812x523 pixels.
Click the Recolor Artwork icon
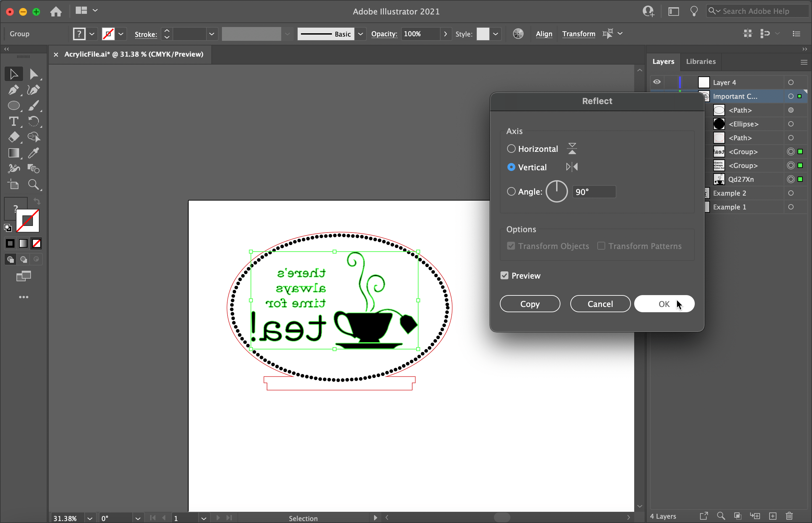click(518, 34)
